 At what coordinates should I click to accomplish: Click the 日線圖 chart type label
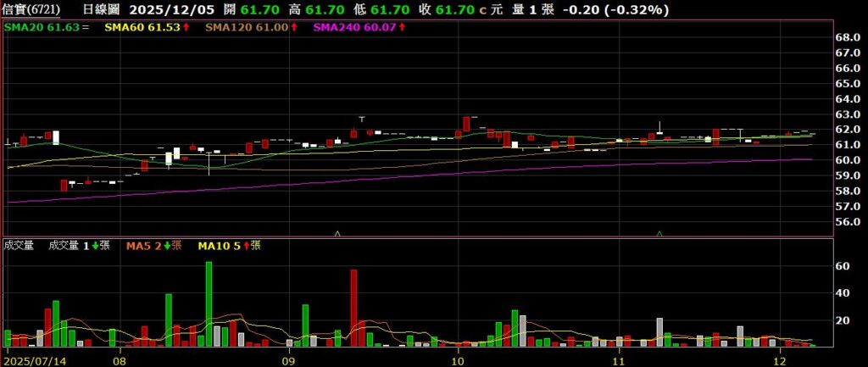point(104,10)
